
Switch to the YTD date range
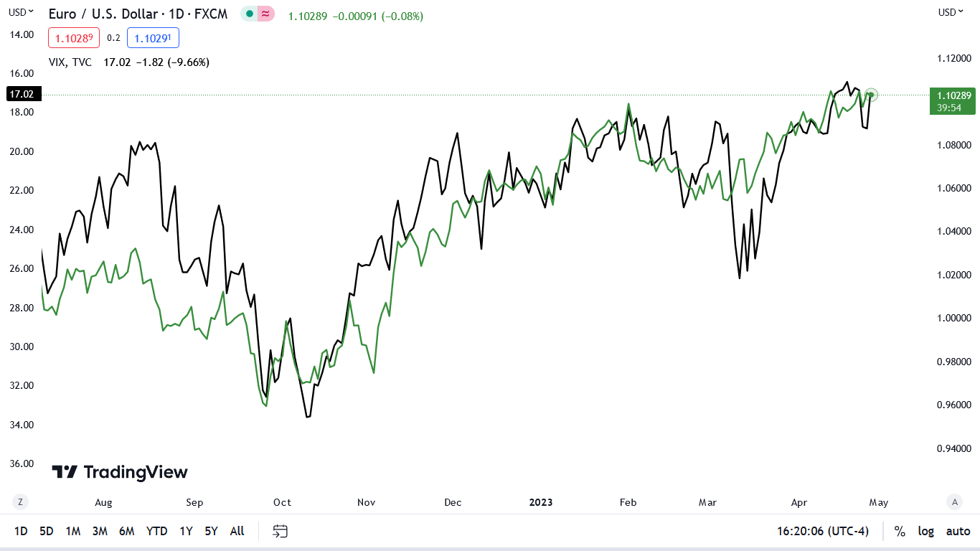pyautogui.click(x=156, y=531)
